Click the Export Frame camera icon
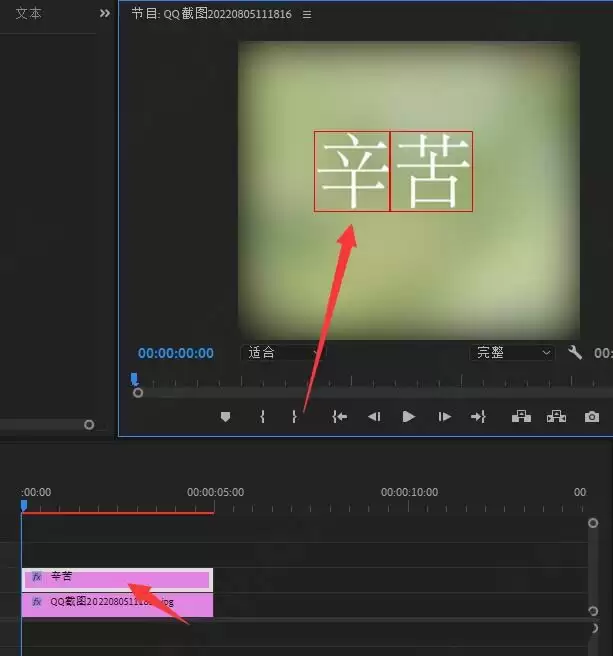This screenshot has height=656, width=613. [592, 417]
